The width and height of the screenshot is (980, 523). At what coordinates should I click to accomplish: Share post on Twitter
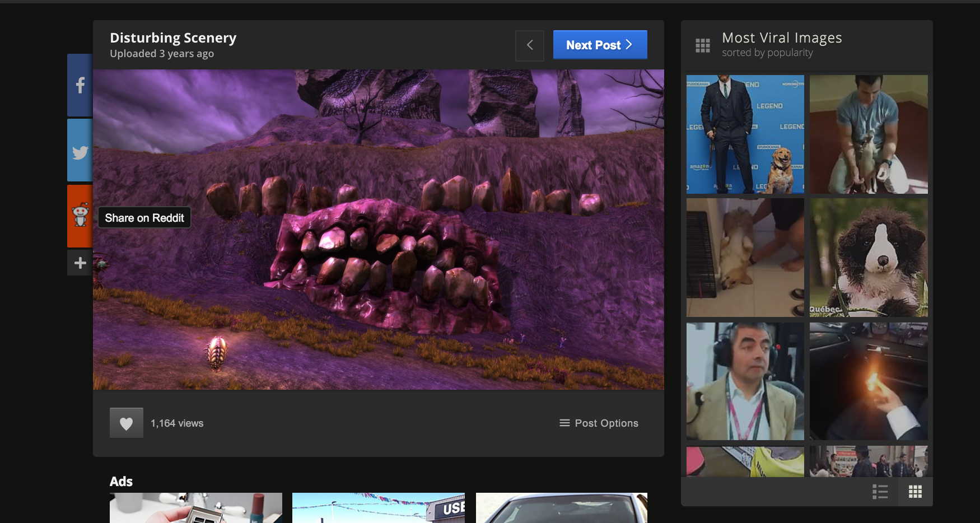80,151
